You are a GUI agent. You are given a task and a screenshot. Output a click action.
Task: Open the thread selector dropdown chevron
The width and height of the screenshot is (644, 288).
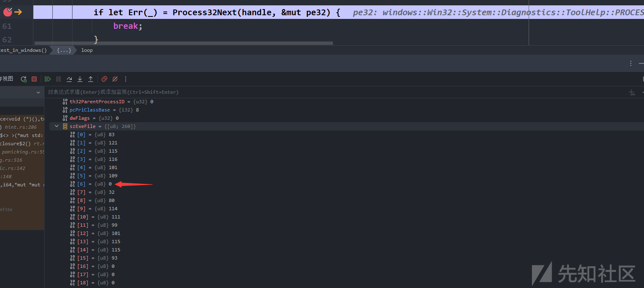38,93
